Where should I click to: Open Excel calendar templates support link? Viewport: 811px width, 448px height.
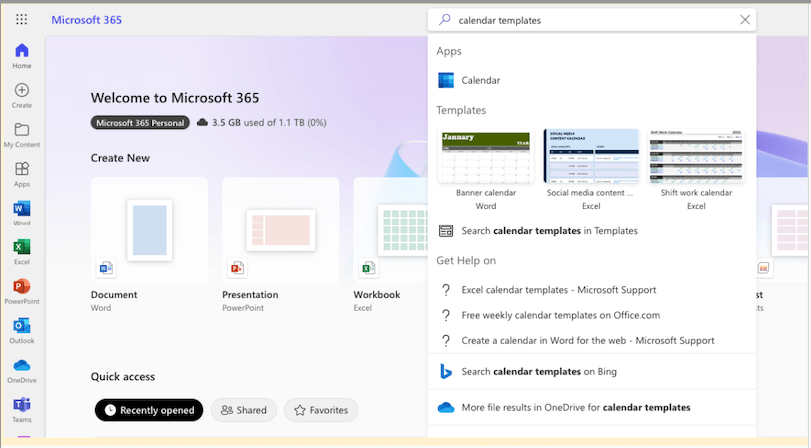tap(558, 290)
